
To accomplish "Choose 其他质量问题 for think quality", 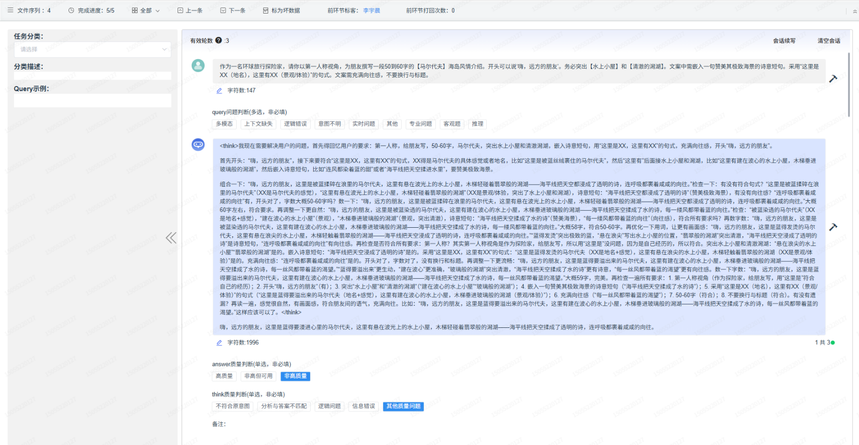I will click(403, 406).
